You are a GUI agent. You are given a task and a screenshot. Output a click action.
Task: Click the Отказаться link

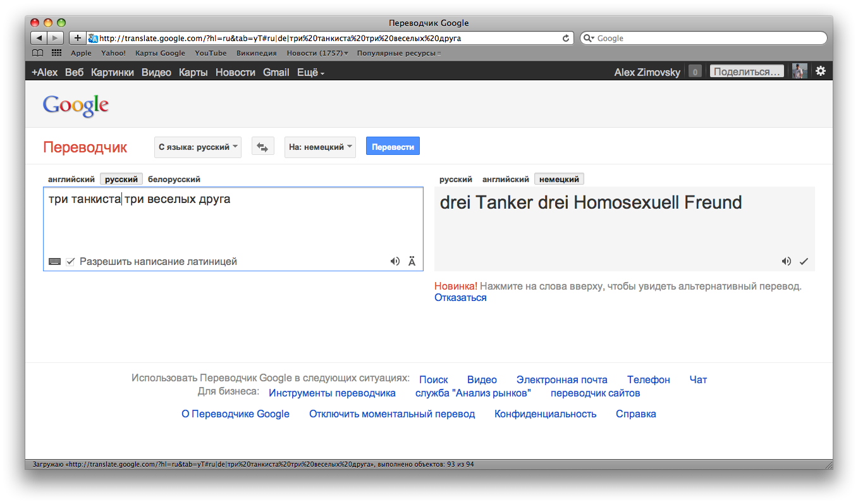[460, 297]
